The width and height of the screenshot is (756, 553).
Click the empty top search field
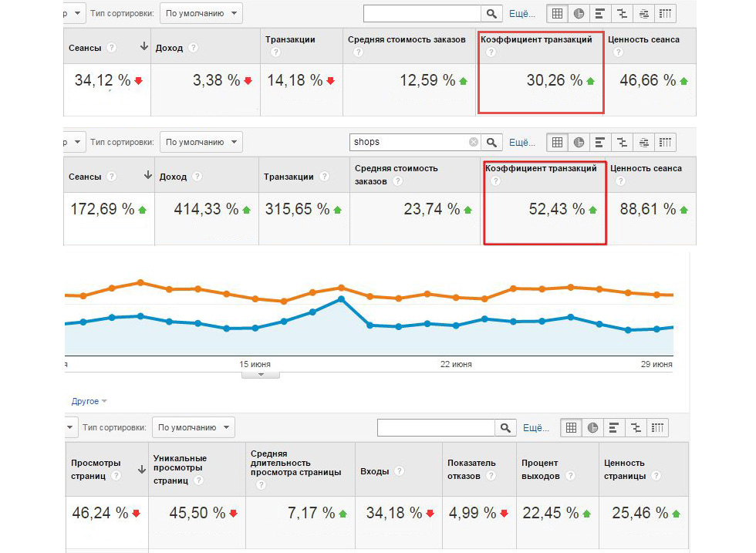click(422, 14)
